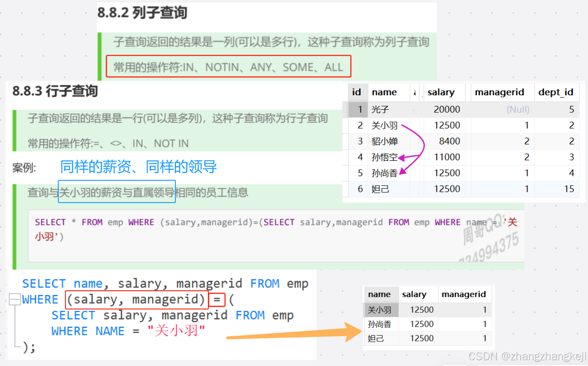Click the '(salary, managerid)' tuple in WHERE line
This screenshot has height=366, width=588.
point(137,300)
